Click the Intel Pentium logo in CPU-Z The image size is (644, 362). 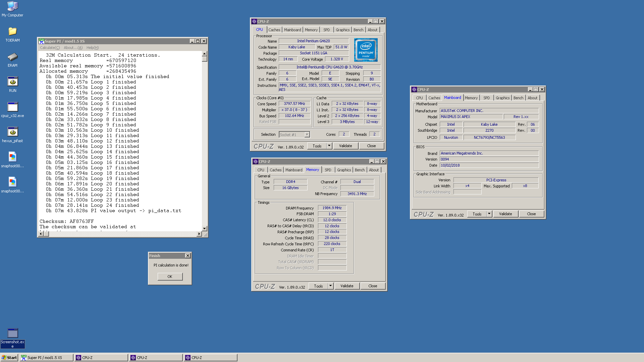point(366,50)
